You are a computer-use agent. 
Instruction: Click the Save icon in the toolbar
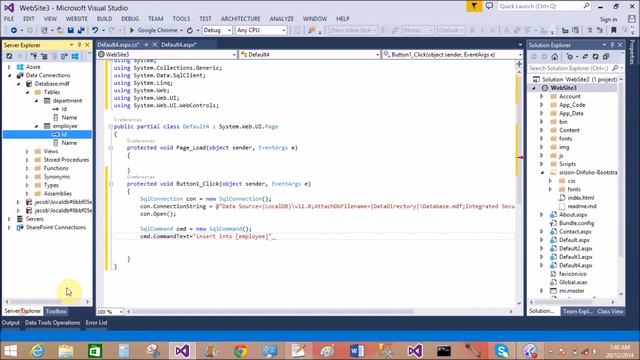tap(71, 30)
